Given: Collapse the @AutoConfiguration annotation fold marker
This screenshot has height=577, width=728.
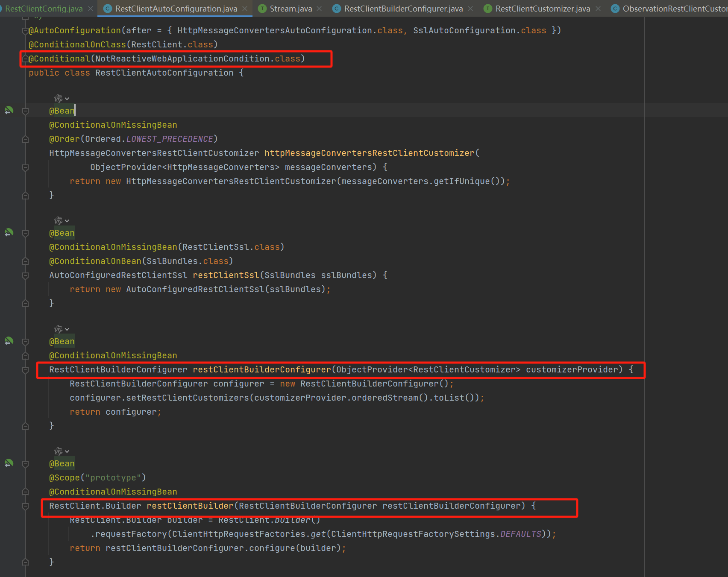Looking at the screenshot, I should click(25, 31).
